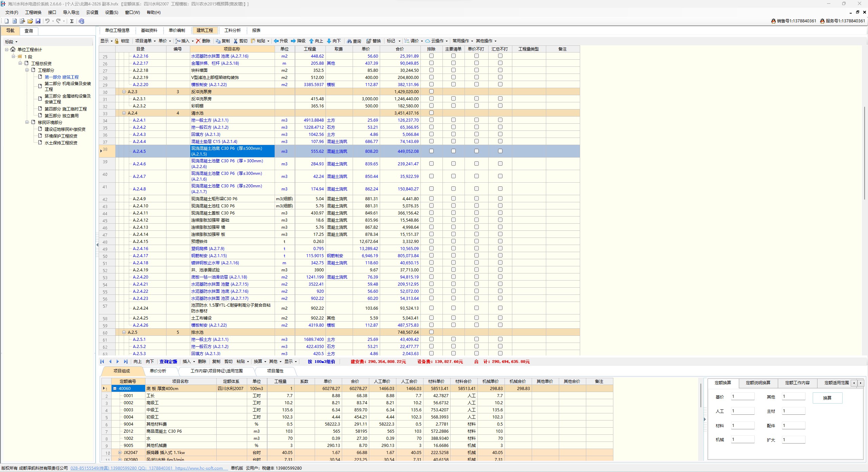Switch to the 单价分析 tab
This screenshot has width=868, height=472.
(x=158, y=371)
